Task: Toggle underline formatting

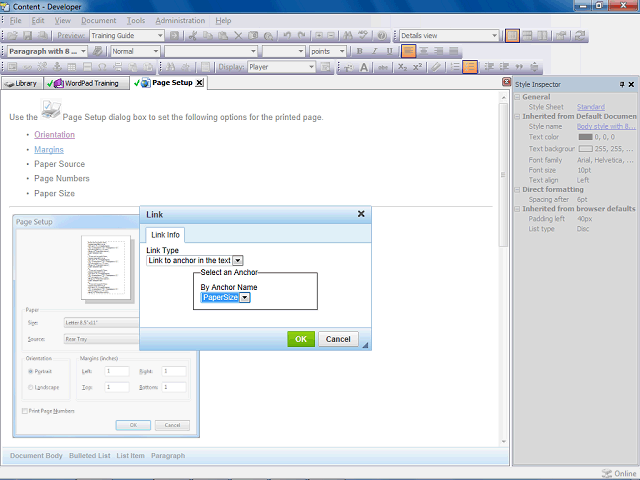Action: [x=389, y=51]
